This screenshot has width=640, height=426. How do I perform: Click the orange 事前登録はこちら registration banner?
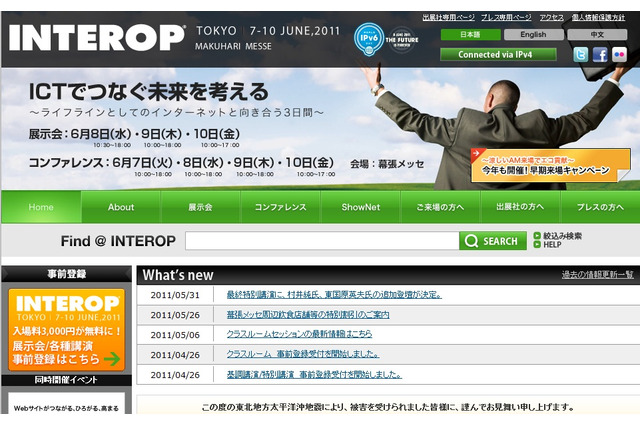click(67, 330)
